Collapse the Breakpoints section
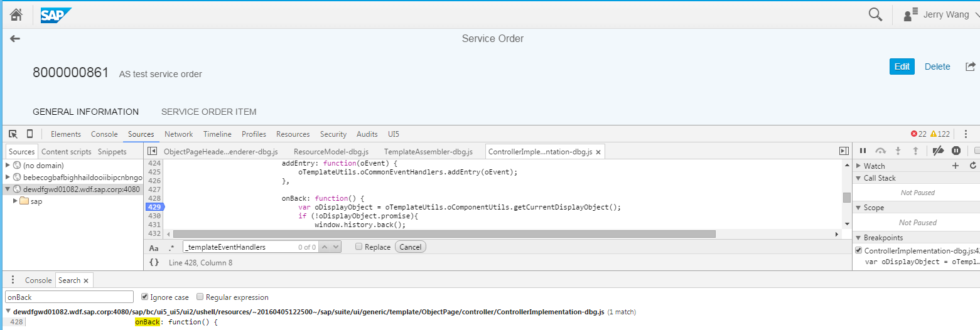This screenshot has width=980, height=330. click(858, 238)
